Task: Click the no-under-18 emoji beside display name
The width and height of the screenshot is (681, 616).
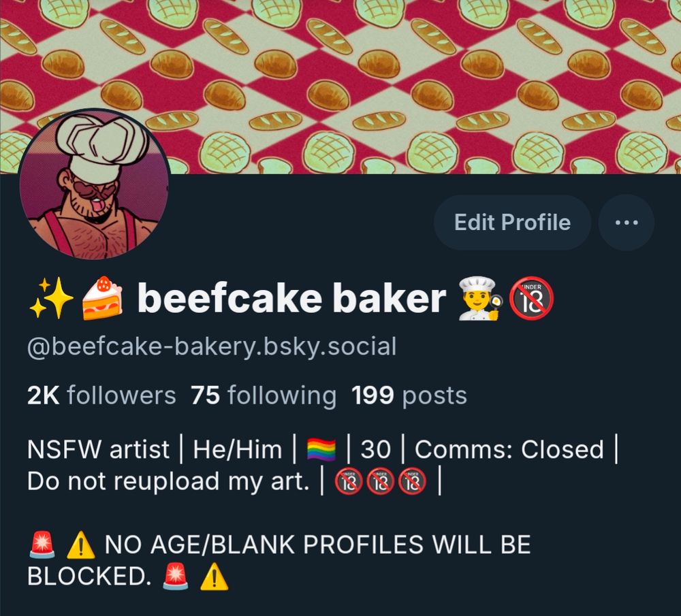Action: coord(531,298)
